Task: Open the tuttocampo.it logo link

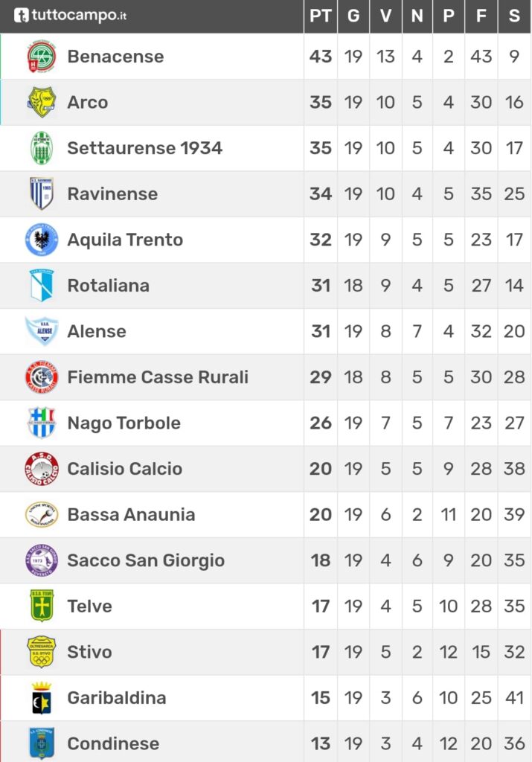Action: pos(71,16)
